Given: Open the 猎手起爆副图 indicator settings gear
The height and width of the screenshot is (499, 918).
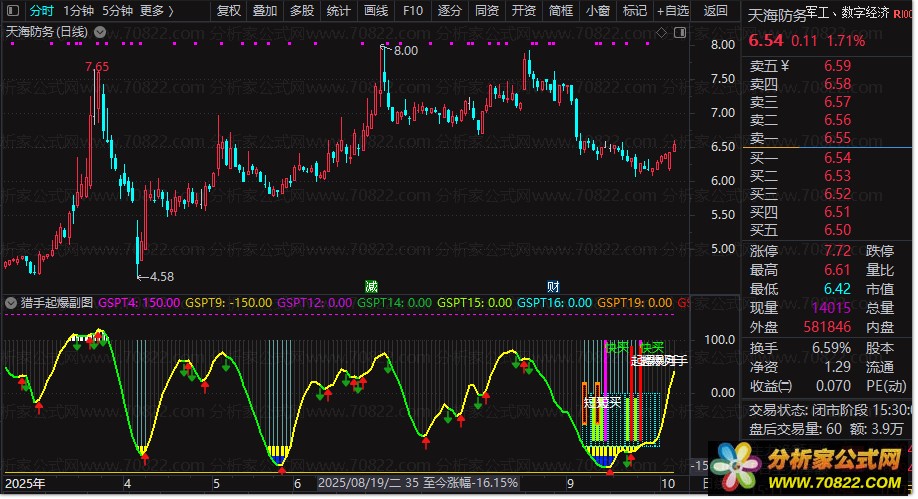Looking at the screenshot, I should pos(11,301).
